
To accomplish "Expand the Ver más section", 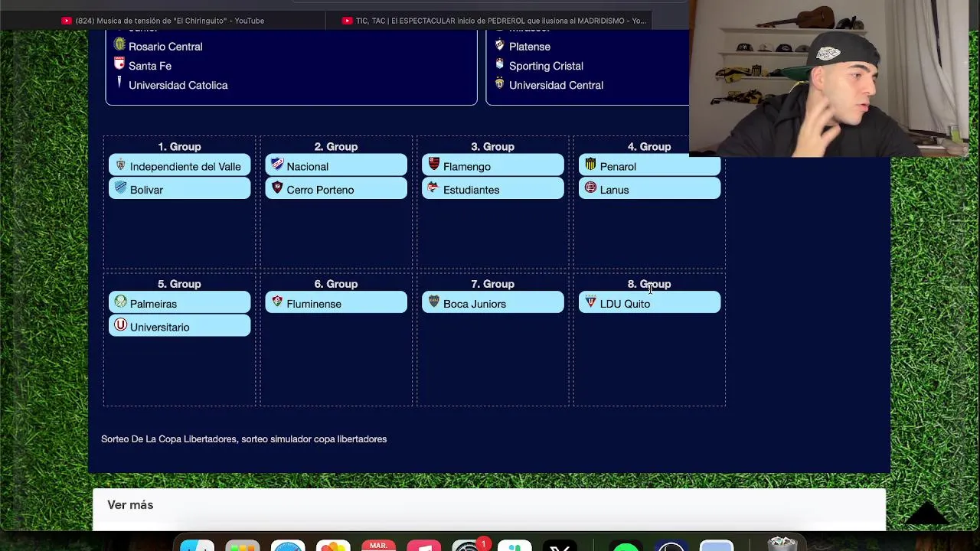I will [x=130, y=505].
